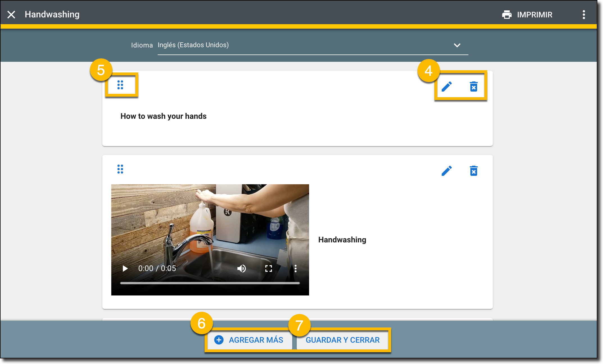Click the plus circle icon in AGREGAR MÁS
The width and height of the screenshot is (603, 364).
[219, 340]
